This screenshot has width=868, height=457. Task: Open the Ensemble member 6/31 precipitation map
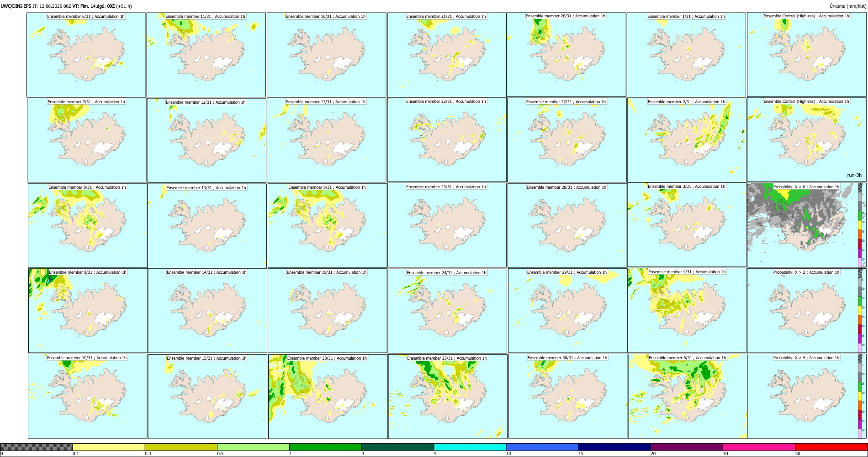point(86,55)
